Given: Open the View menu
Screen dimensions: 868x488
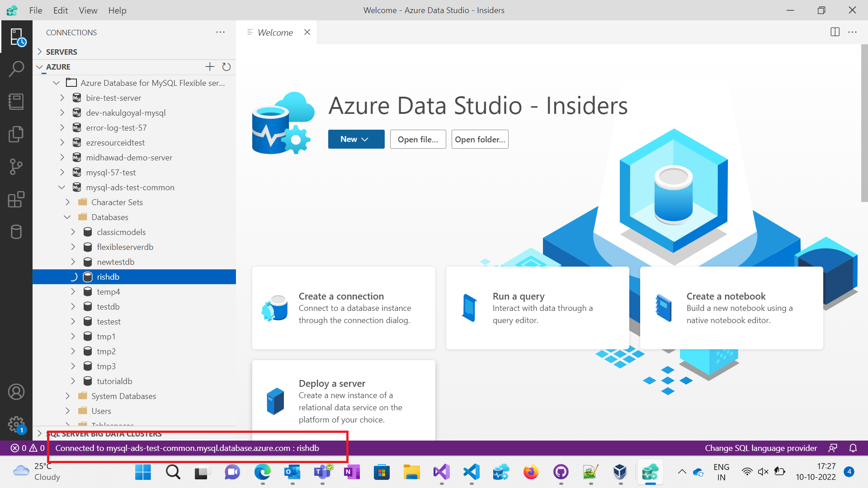Looking at the screenshot, I should click(x=88, y=10).
